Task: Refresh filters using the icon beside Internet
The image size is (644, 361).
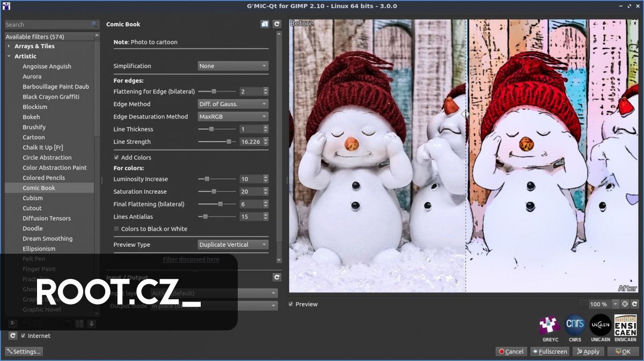Action: point(13,336)
